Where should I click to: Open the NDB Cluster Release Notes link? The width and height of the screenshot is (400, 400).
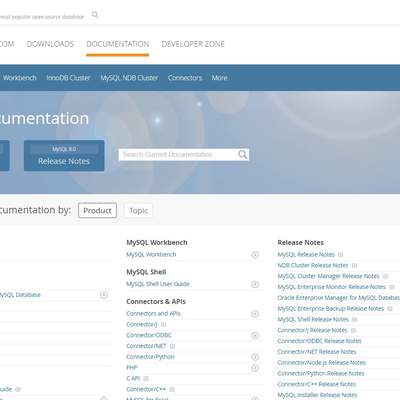pyautogui.click(x=313, y=265)
